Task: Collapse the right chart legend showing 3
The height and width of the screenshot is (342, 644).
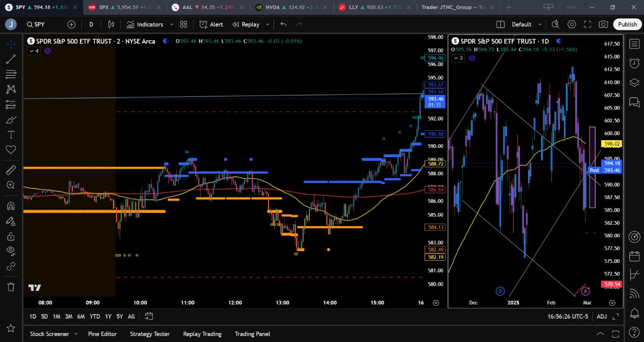Action: [x=458, y=58]
